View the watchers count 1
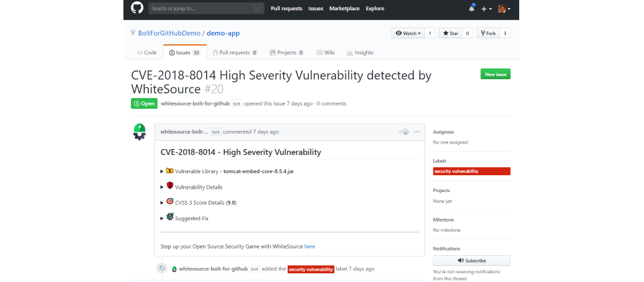The height and width of the screenshot is (282, 644). click(x=429, y=34)
